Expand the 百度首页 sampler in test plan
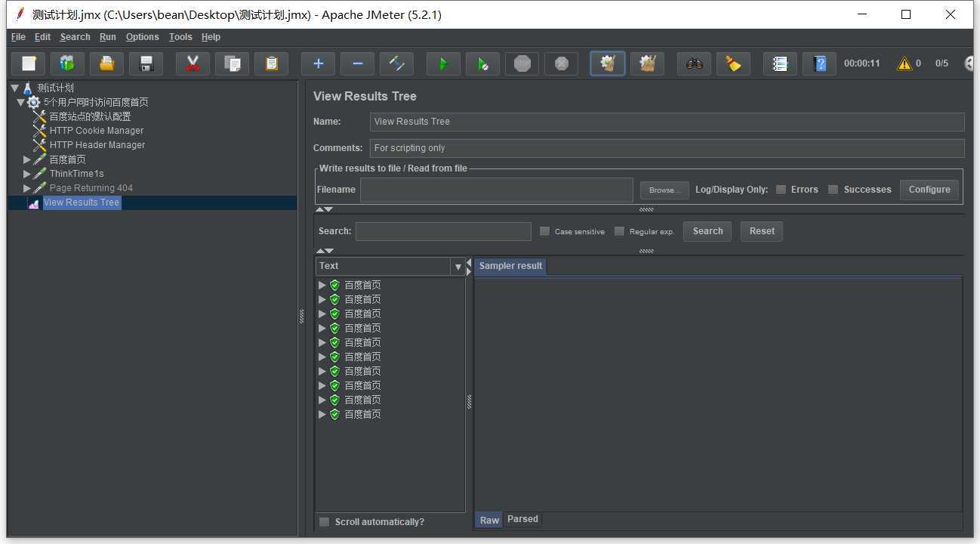 tap(26, 159)
